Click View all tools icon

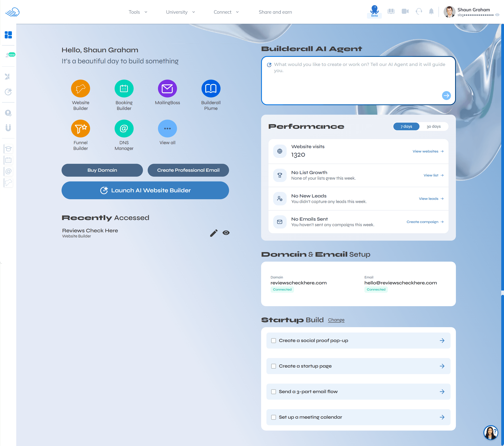tap(167, 129)
